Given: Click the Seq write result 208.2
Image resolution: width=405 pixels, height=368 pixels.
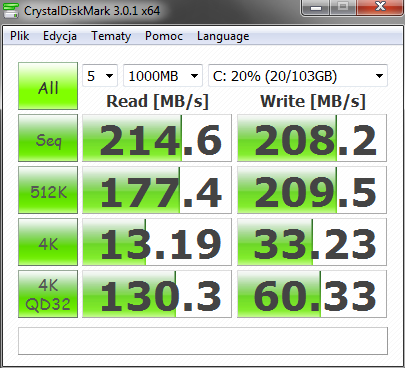Looking at the screenshot, I should (x=312, y=138).
